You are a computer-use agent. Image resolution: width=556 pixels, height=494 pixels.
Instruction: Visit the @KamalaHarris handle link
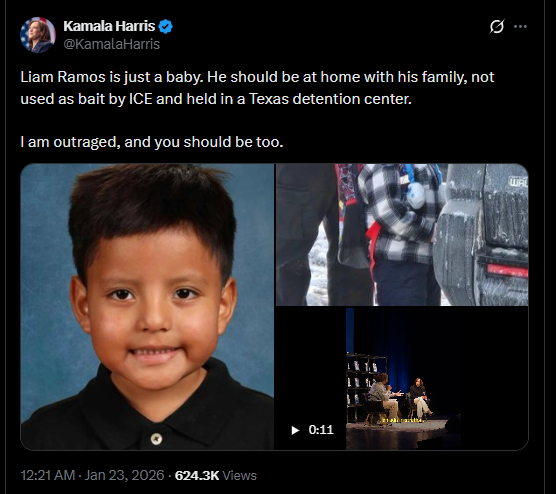coord(112,44)
